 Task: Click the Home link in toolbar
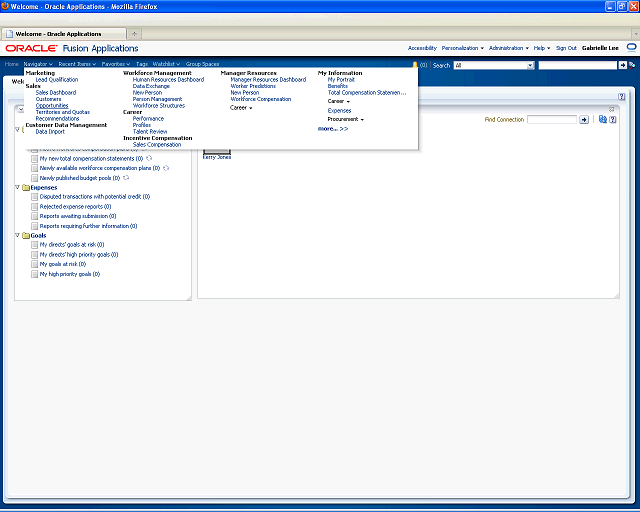click(x=11, y=64)
